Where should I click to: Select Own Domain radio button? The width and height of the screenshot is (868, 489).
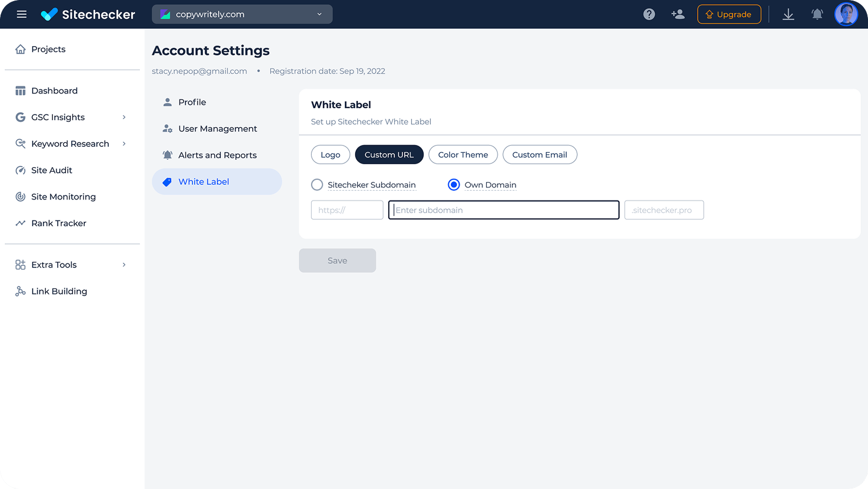[454, 185]
